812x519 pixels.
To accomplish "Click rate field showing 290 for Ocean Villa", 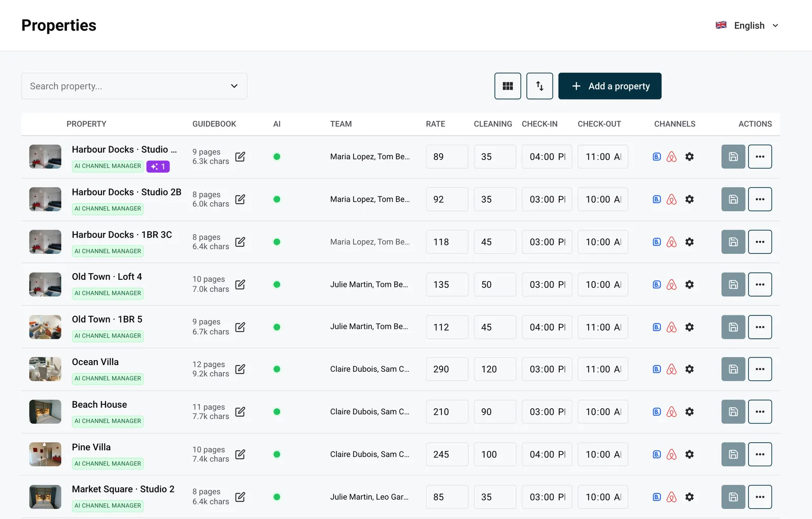I will click(447, 369).
